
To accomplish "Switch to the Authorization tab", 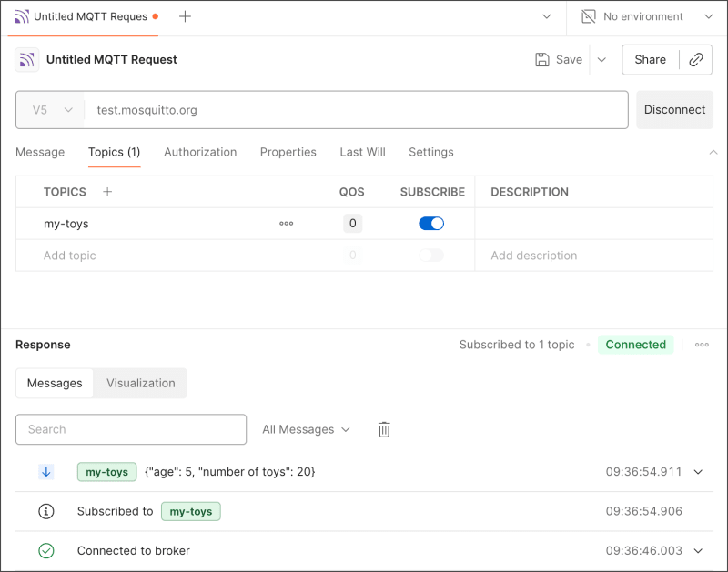I will 200,152.
